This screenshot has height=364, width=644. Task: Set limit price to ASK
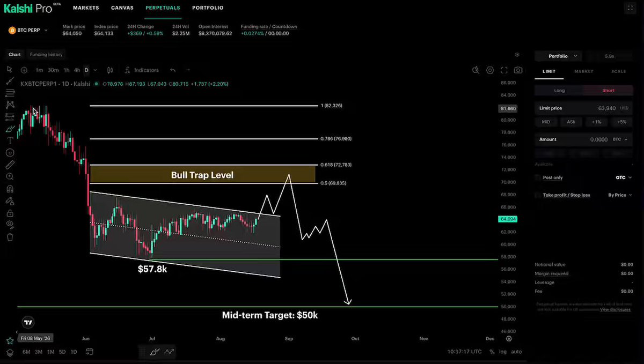(x=571, y=122)
